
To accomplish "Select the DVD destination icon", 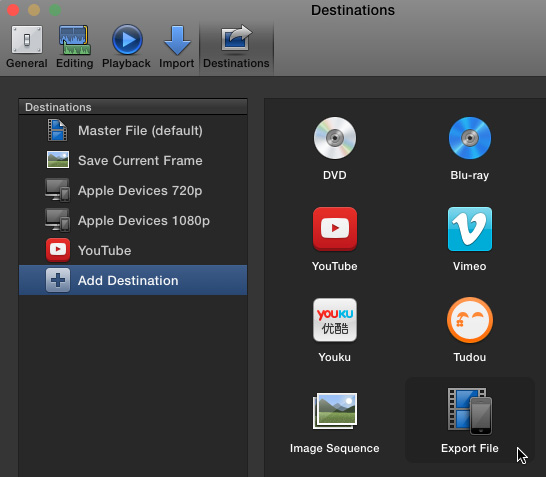I will tap(335, 138).
